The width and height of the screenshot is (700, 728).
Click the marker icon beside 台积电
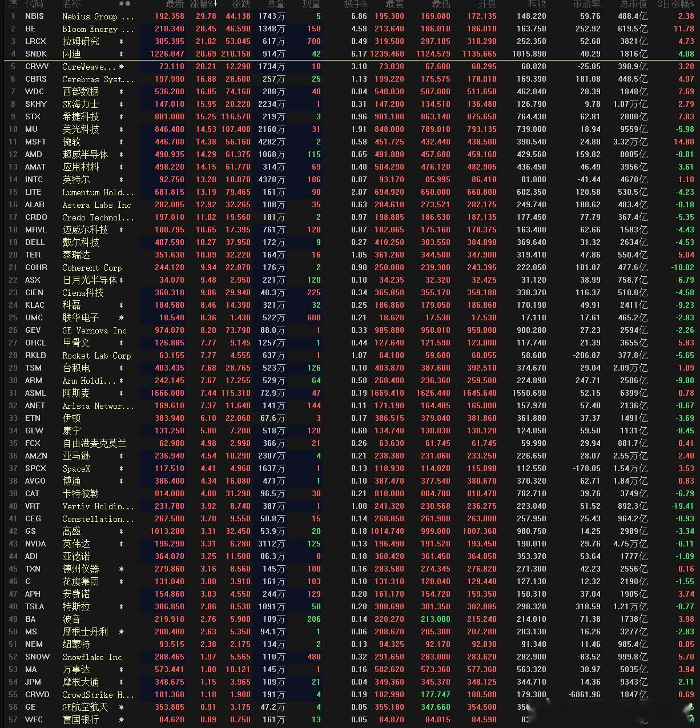pos(121,368)
